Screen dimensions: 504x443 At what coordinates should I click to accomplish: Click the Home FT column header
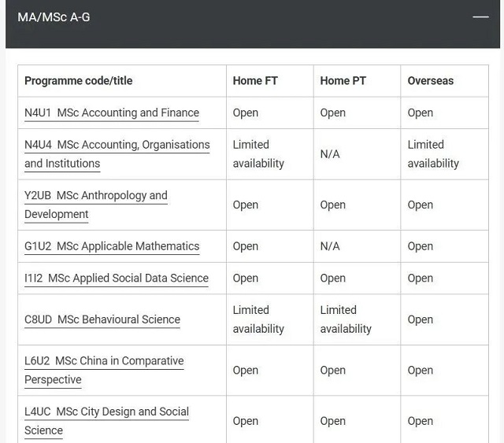[x=255, y=80]
